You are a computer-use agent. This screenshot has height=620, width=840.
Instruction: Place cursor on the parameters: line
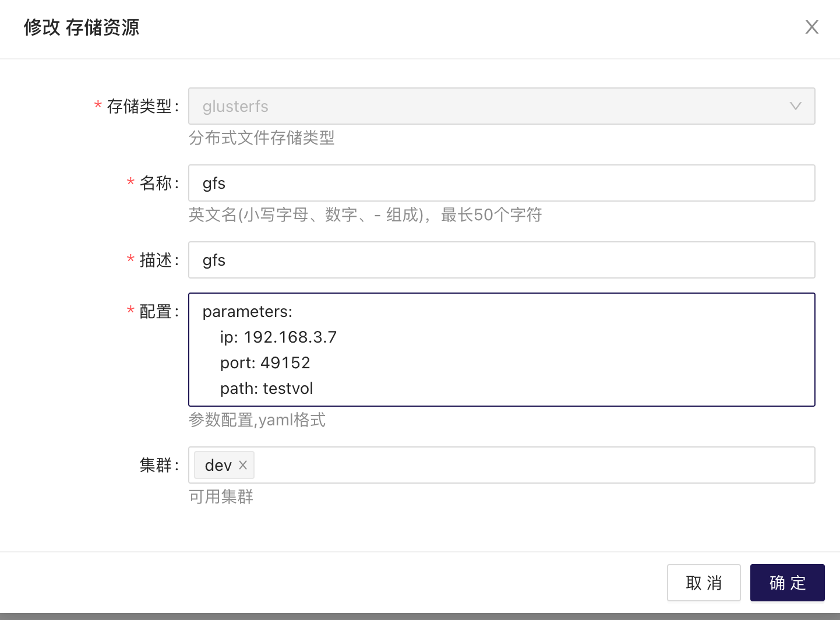[x=247, y=311]
